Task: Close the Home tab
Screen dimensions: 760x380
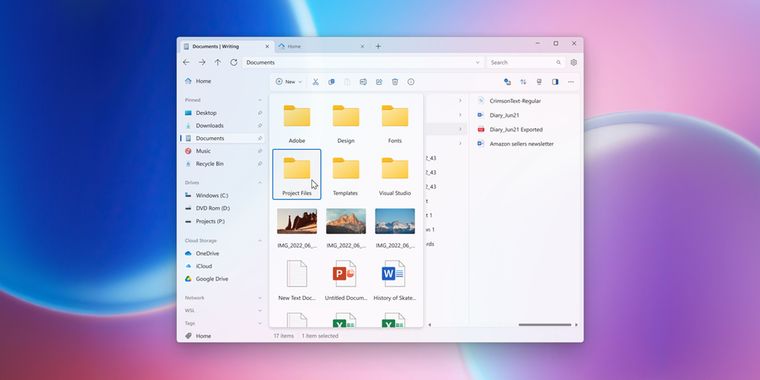Action: [362, 47]
